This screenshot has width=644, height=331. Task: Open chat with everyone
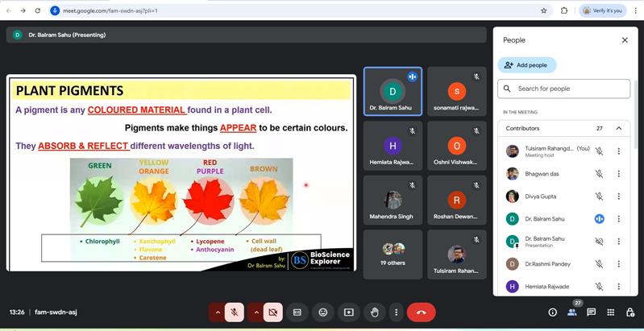pyautogui.click(x=592, y=312)
